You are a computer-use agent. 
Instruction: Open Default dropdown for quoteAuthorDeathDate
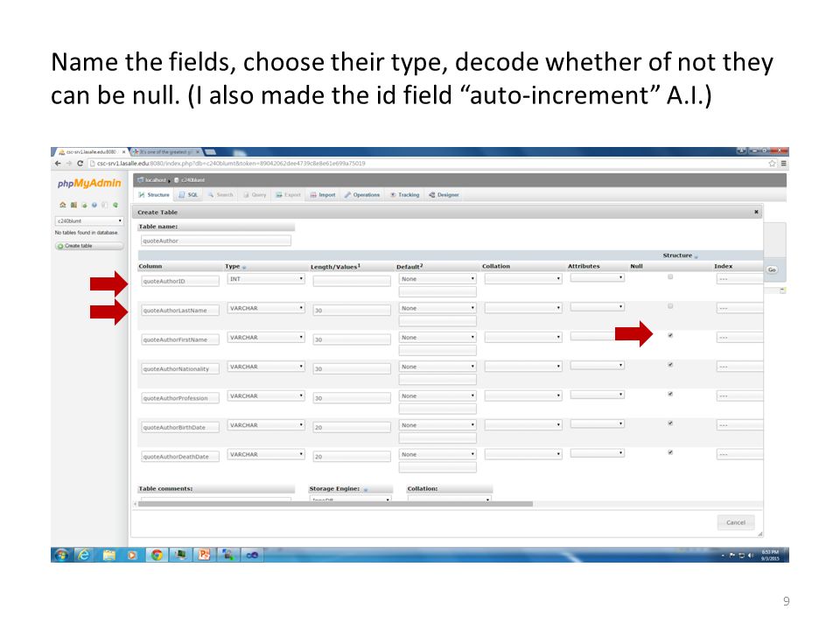click(x=437, y=454)
